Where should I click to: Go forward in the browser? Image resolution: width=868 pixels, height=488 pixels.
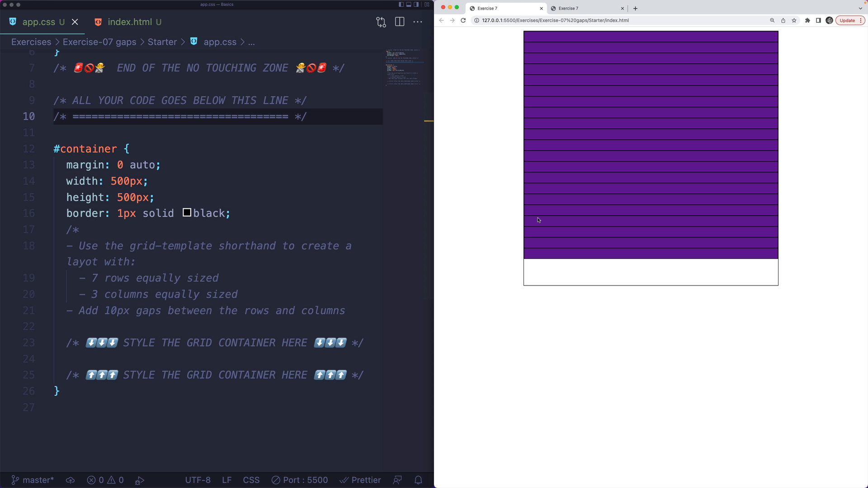coord(452,20)
